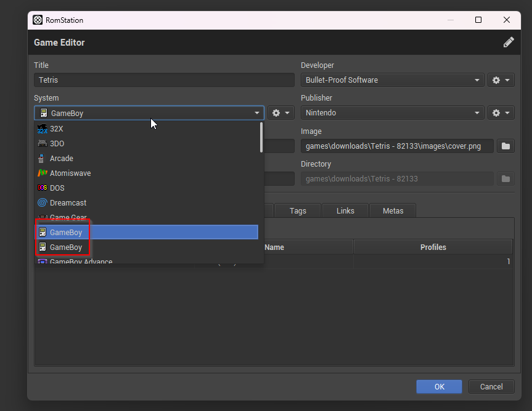Select the second unhighlighted GameBoy entry
The height and width of the screenshot is (411, 532).
pyautogui.click(x=146, y=247)
